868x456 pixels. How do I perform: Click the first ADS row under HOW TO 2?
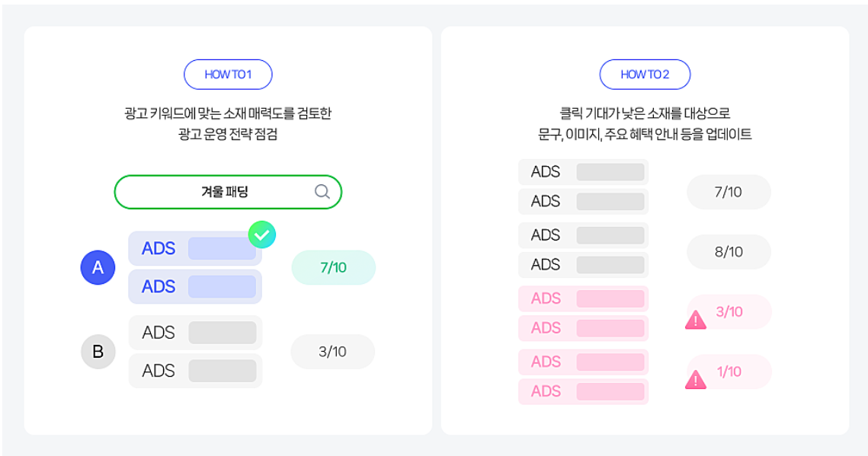pyautogui.click(x=583, y=172)
